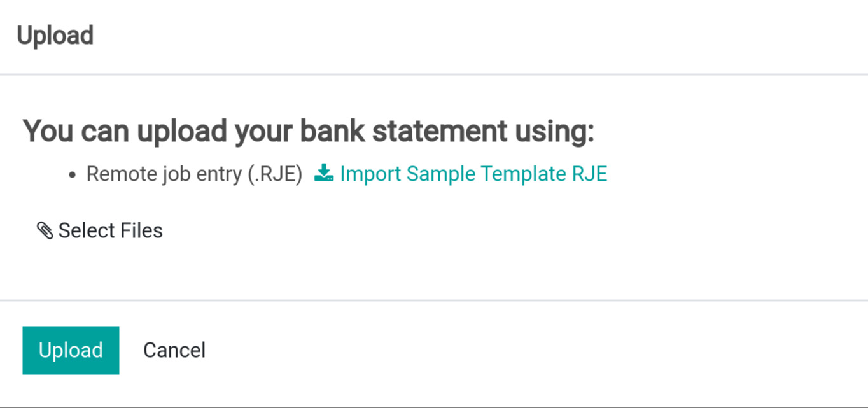Screen dimensions: 868x408
Task: Choose Select Files to attach a statement
Action: 109,230
